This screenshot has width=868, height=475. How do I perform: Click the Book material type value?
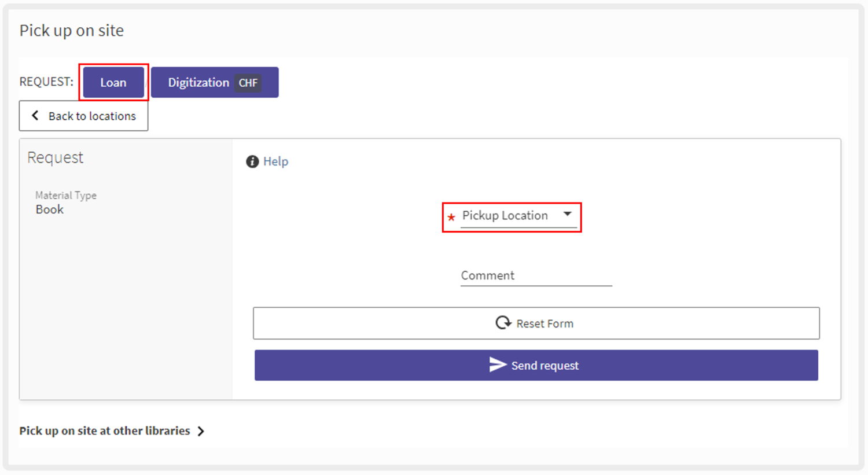pyautogui.click(x=50, y=209)
